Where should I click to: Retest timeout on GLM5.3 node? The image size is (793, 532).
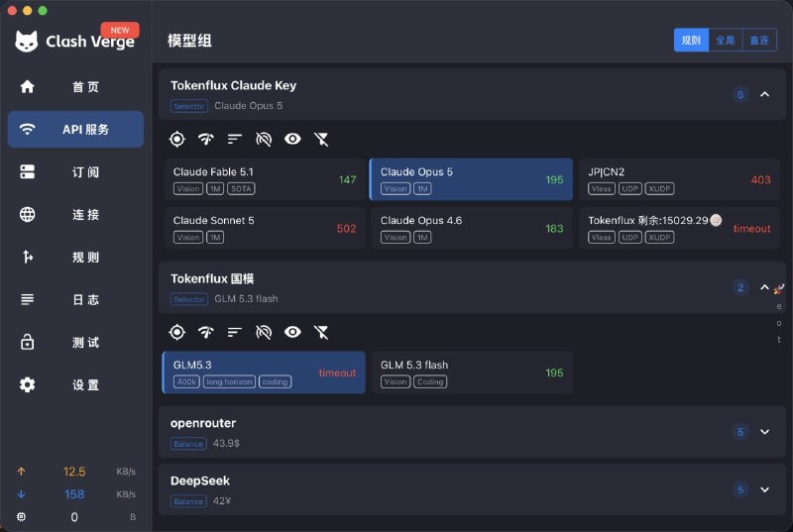337,372
